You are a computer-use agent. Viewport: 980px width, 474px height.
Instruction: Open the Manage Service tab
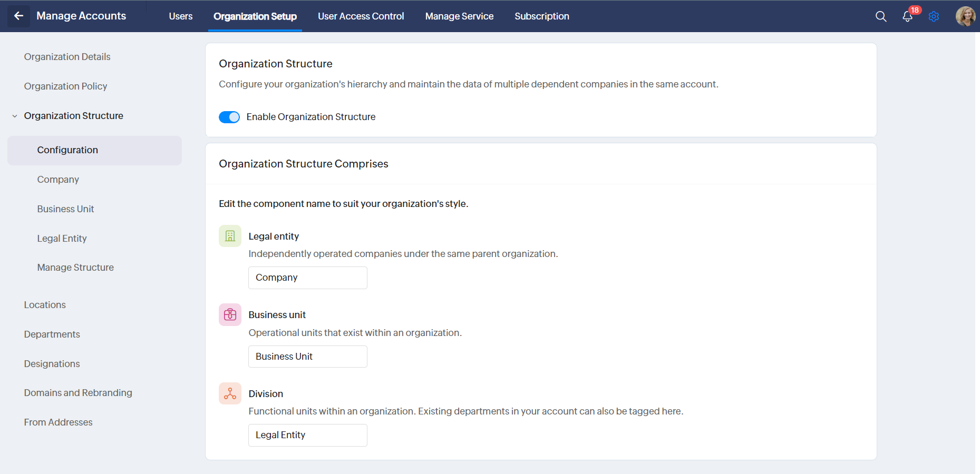tap(459, 16)
